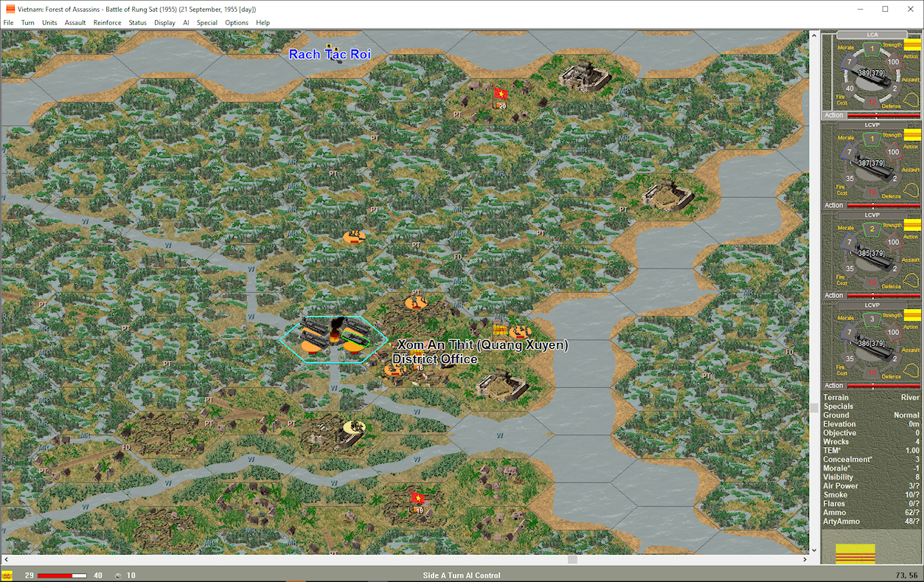Click the white round marker on southern bunker
924x582 pixels.
pyautogui.click(x=355, y=427)
